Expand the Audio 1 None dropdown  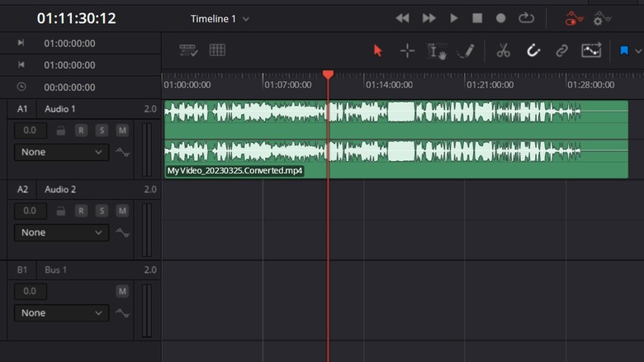click(x=61, y=152)
